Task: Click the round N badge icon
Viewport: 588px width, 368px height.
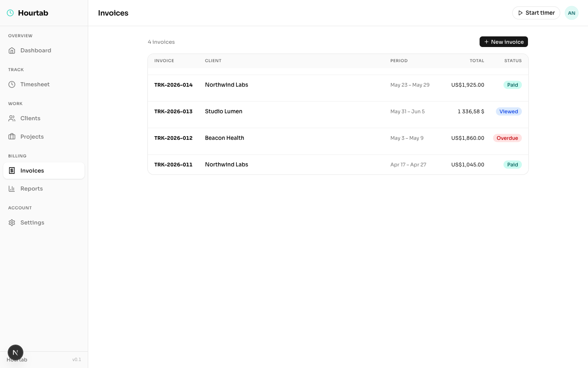Action: click(16, 352)
